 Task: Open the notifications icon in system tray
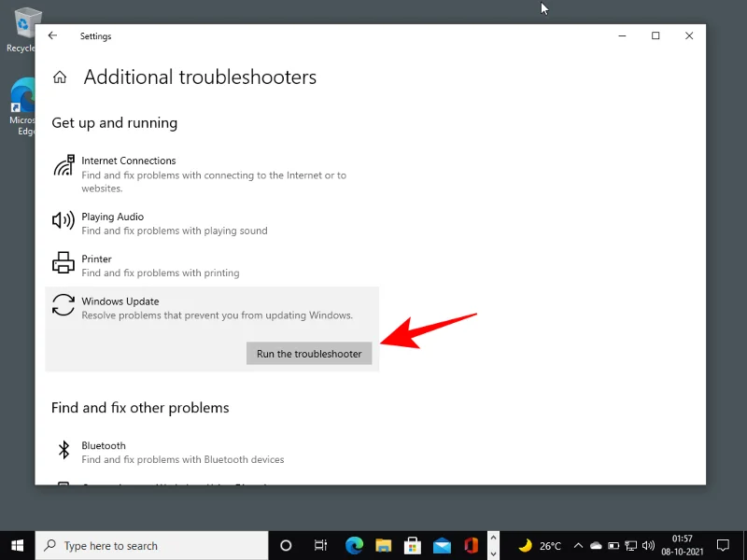722,545
